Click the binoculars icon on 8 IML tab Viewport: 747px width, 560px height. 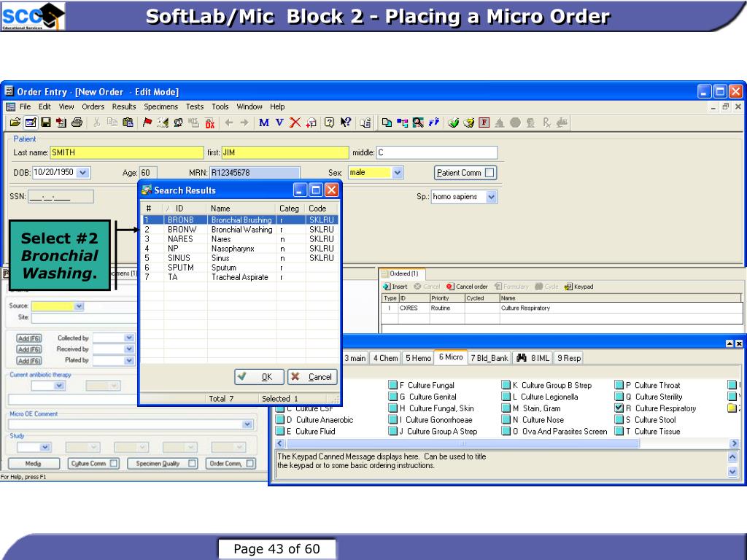tap(522, 357)
